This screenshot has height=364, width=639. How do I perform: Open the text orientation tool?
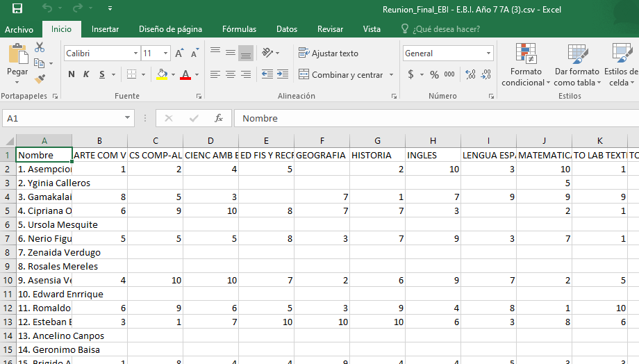pos(267,53)
